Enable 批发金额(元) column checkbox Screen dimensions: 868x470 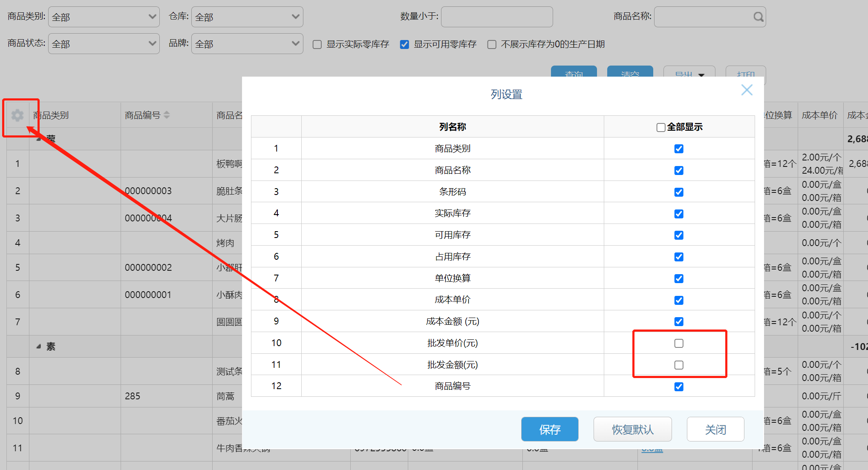(x=679, y=365)
